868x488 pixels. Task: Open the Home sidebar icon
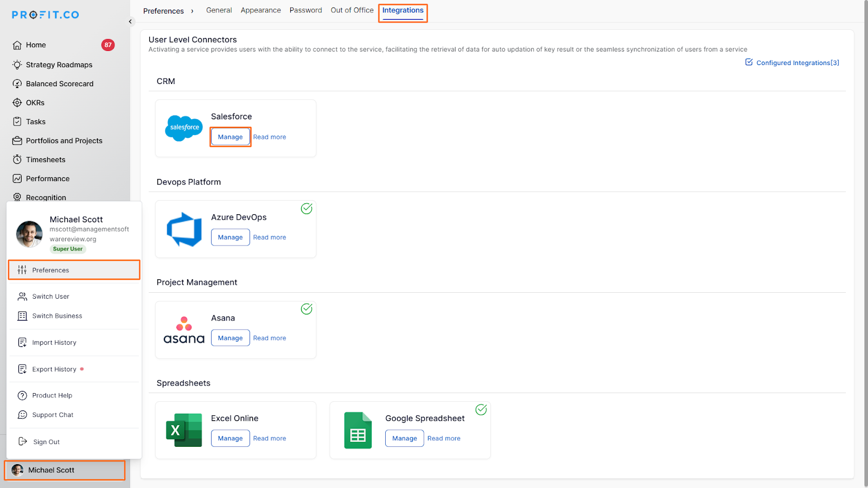17,45
